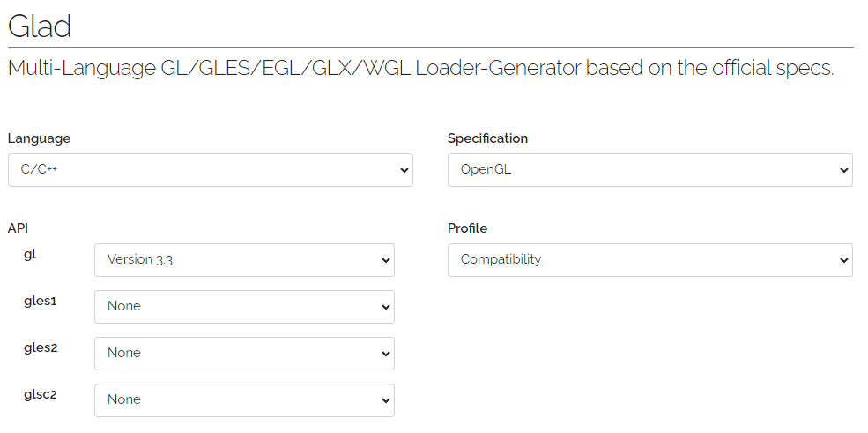
Task: Click the API section label
Action: 18,228
